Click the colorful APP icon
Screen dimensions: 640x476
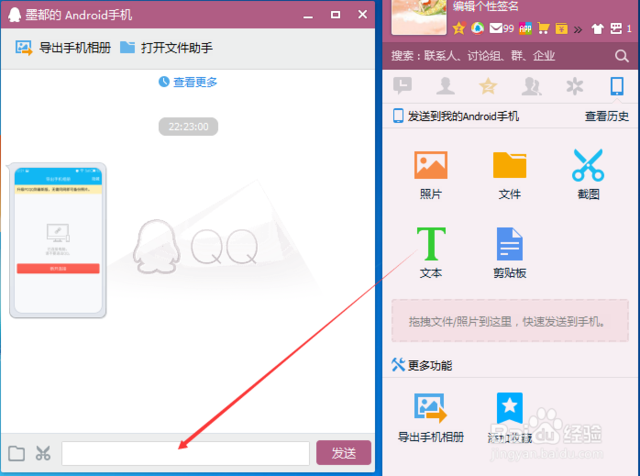click(525, 28)
